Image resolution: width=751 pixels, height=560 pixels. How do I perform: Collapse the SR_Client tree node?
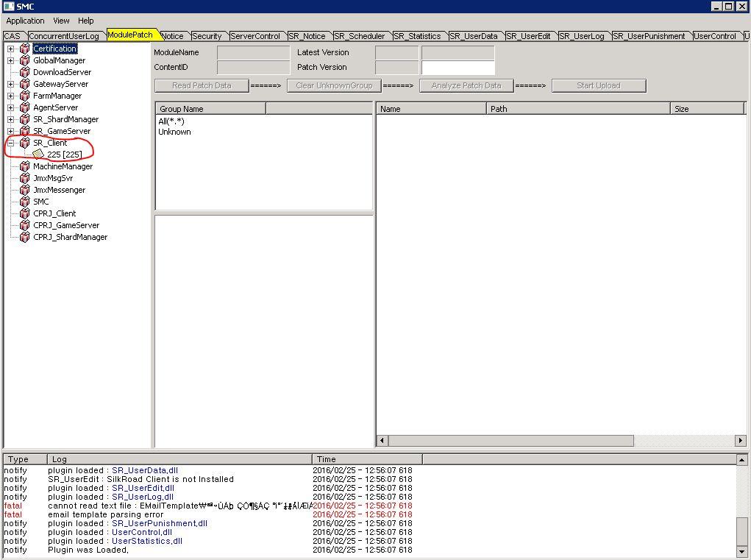[11, 143]
